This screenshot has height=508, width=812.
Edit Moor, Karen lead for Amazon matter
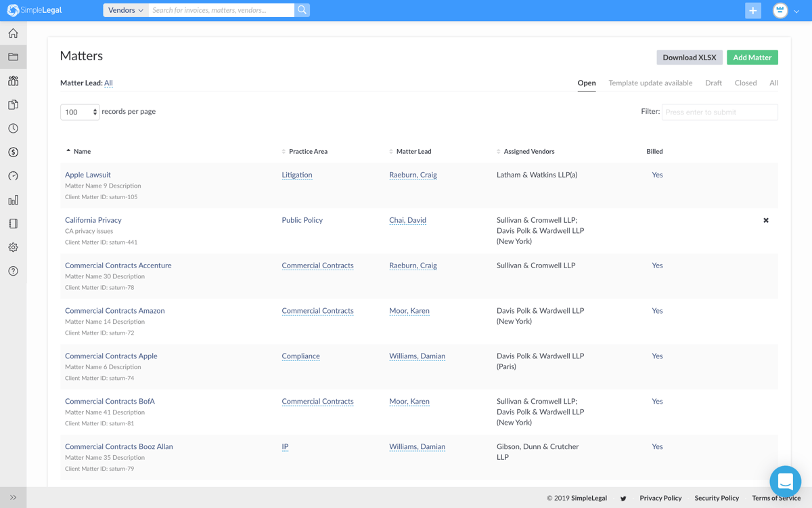click(409, 311)
